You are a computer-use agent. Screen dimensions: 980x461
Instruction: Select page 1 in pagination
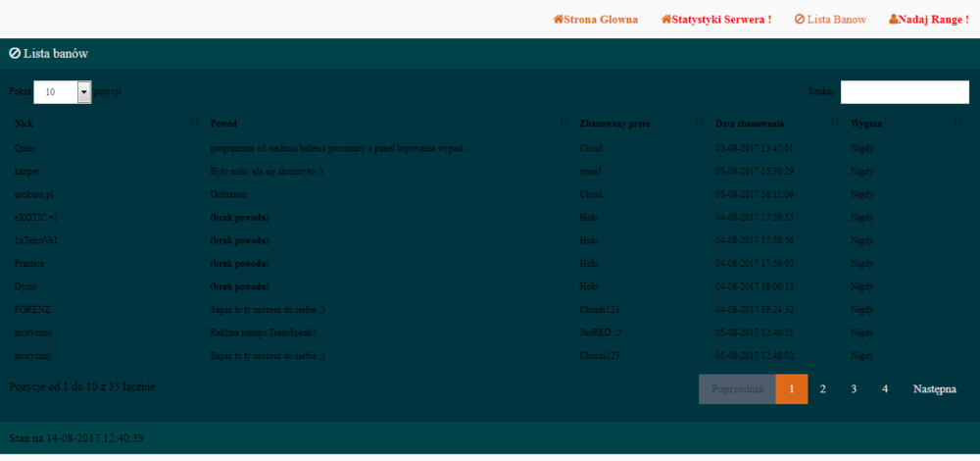pyautogui.click(x=792, y=389)
